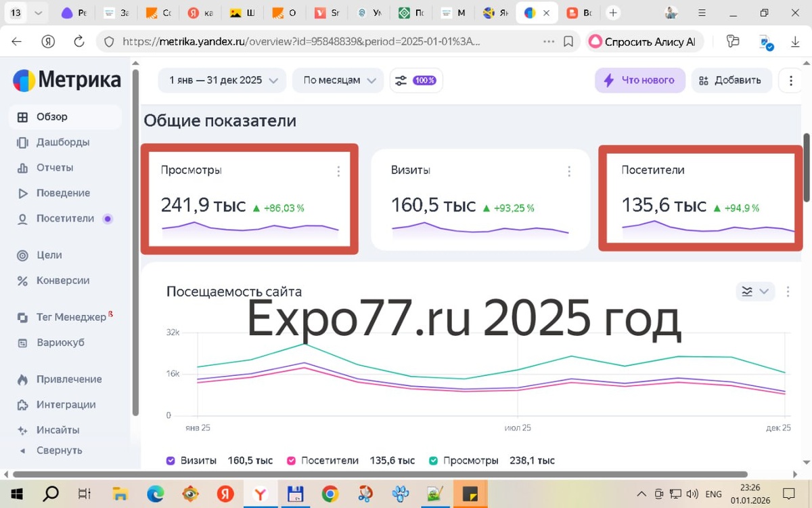
Task: Open Google Chrome from taskbar
Action: pyautogui.click(x=330, y=494)
